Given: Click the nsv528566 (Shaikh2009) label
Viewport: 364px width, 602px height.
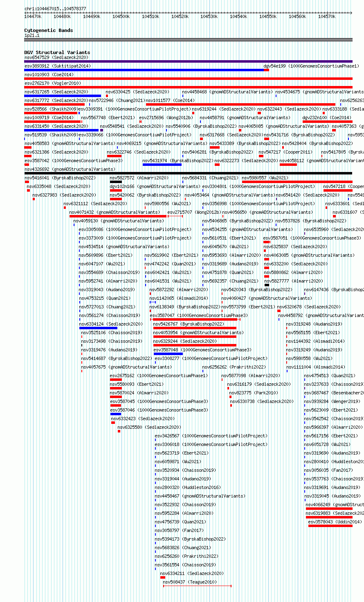Looking at the screenshot, I should pyautogui.click(x=51, y=109).
